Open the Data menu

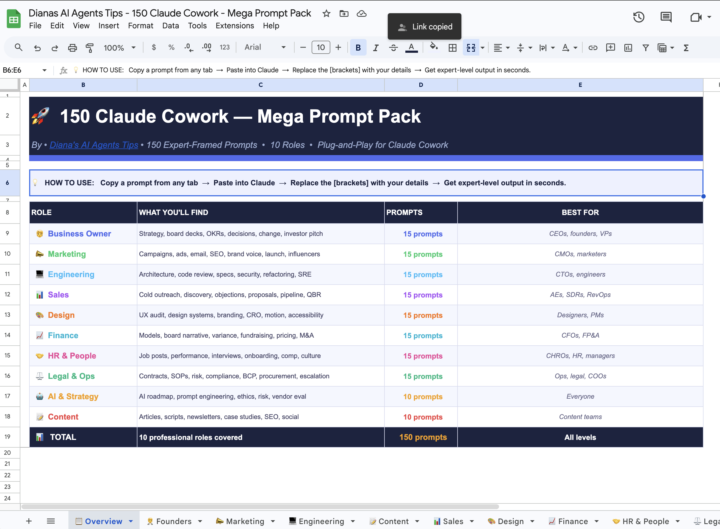click(170, 26)
